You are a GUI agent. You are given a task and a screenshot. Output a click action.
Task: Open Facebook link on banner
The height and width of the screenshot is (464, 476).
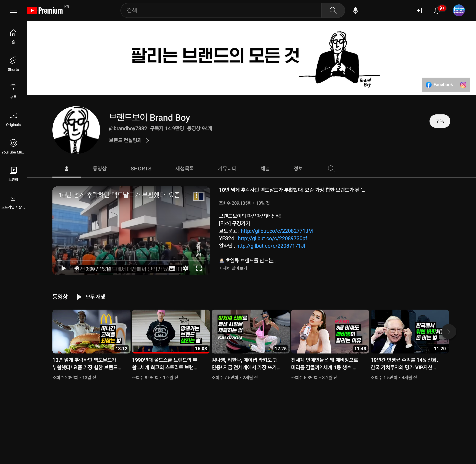439,85
